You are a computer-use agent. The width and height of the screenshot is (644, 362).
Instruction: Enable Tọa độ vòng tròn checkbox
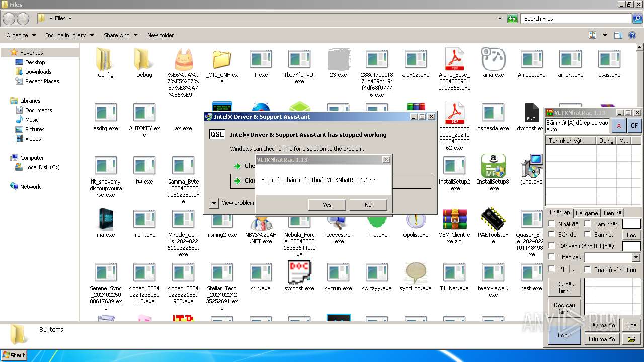587,269
